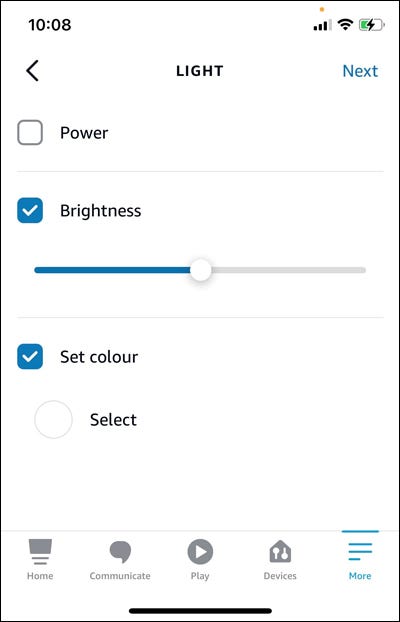Switch to the Devices tab label
Viewport: 400px width, 622px height.
pyautogui.click(x=280, y=576)
